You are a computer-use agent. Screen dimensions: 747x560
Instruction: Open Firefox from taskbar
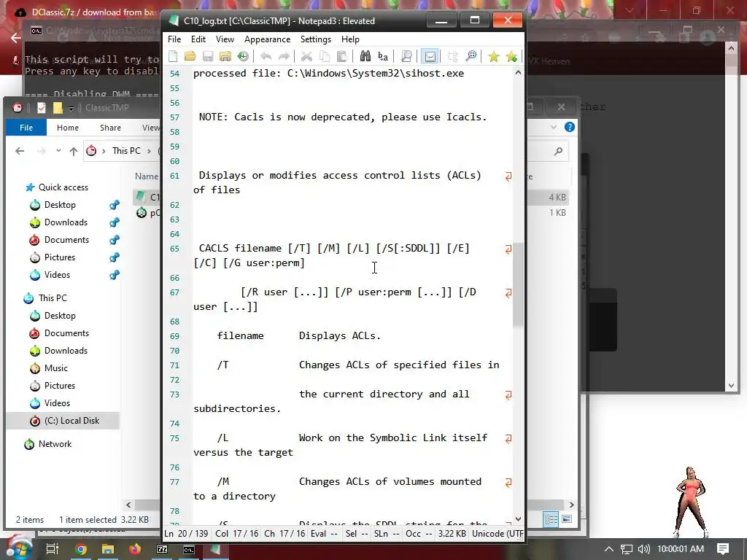pyautogui.click(x=135, y=550)
